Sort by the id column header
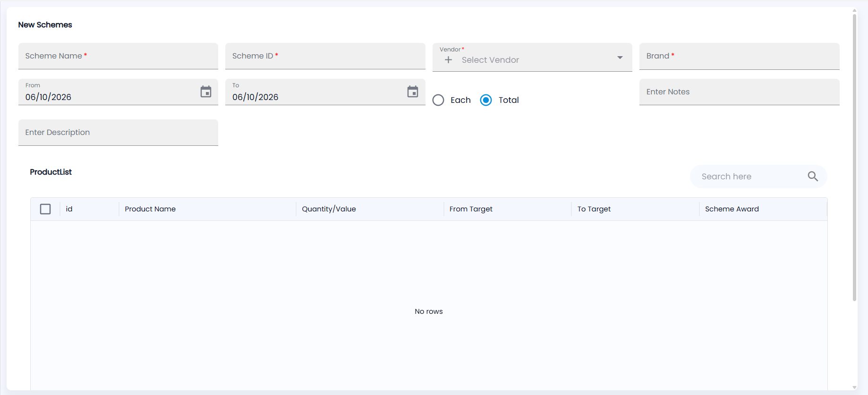The height and width of the screenshot is (395, 868). 69,209
